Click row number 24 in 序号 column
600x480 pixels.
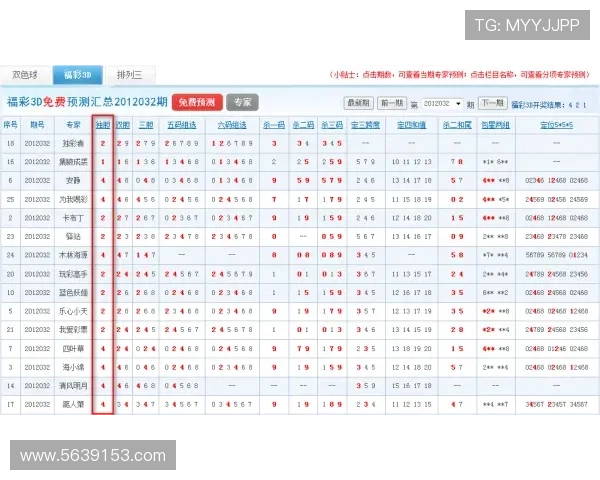[x=10, y=255]
